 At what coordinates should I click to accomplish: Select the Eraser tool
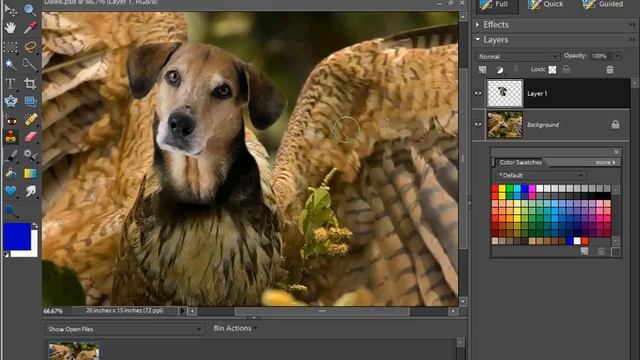(30, 137)
